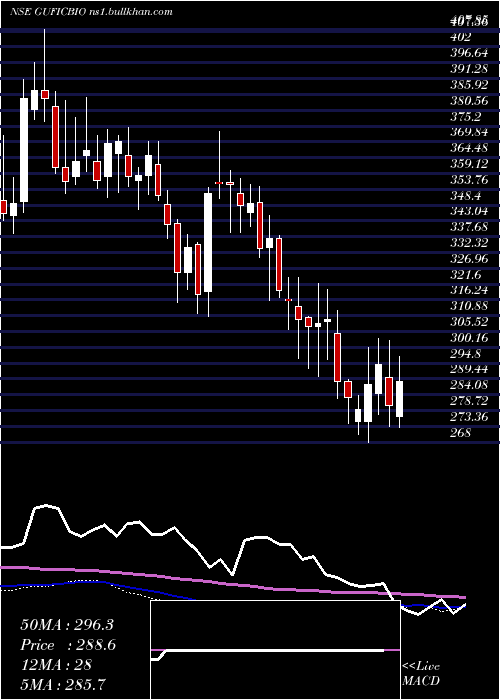Click the 268 price axis label
This screenshot has height=700, width=500.
click(x=461, y=433)
